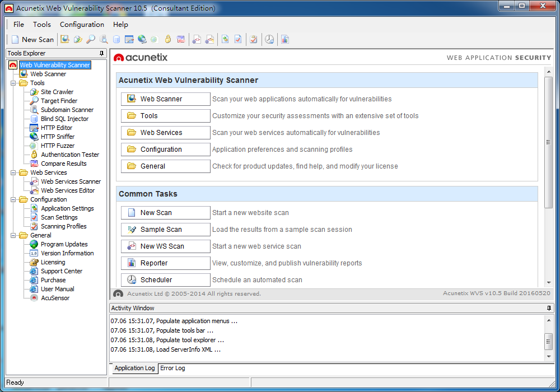Click the Web Scanner button in main panel
Image resolution: width=560 pixels, height=392 pixels.
point(165,99)
